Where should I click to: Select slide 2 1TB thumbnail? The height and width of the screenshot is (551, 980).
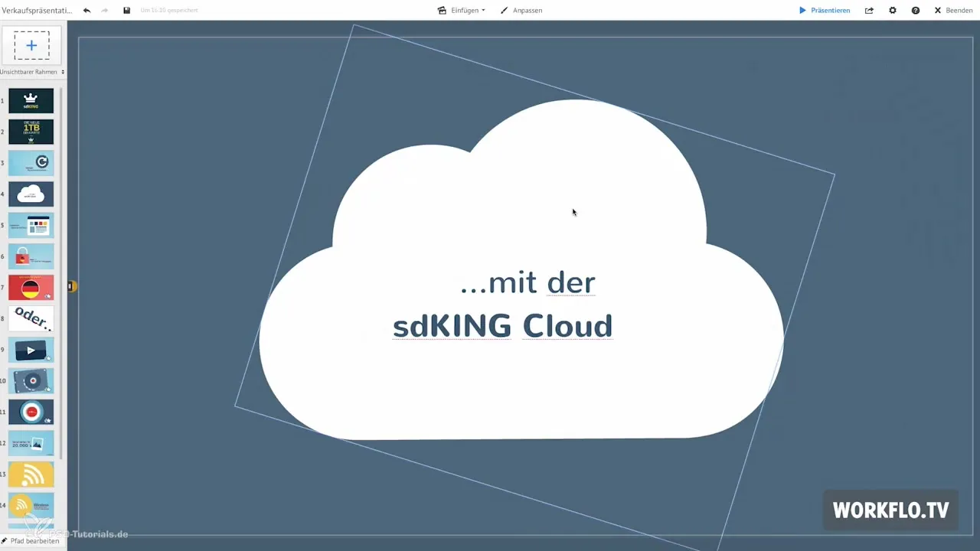[31, 132]
